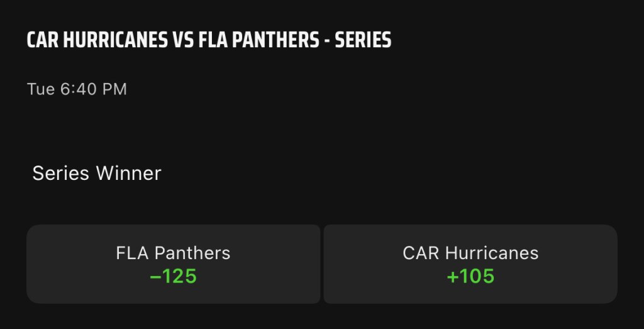Click the green plus-105 moneyline price

[470, 276]
